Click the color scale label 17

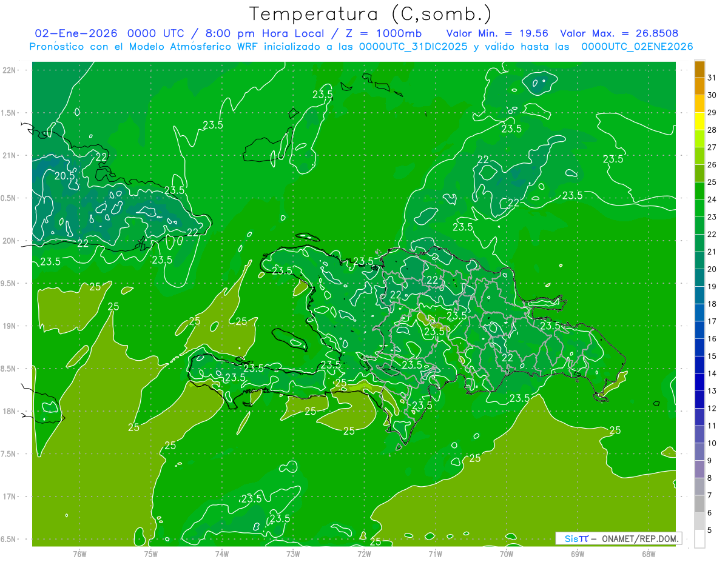[x=712, y=321]
